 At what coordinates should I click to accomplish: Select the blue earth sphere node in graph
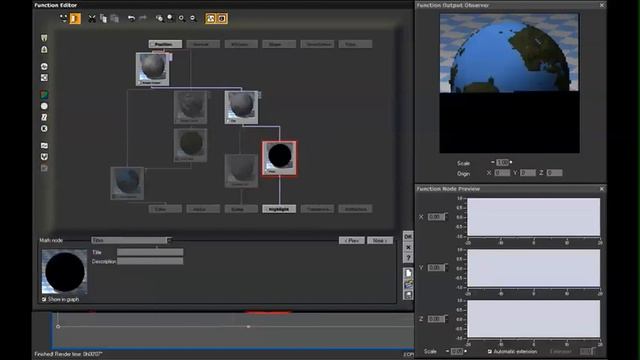pyautogui.click(x=127, y=183)
